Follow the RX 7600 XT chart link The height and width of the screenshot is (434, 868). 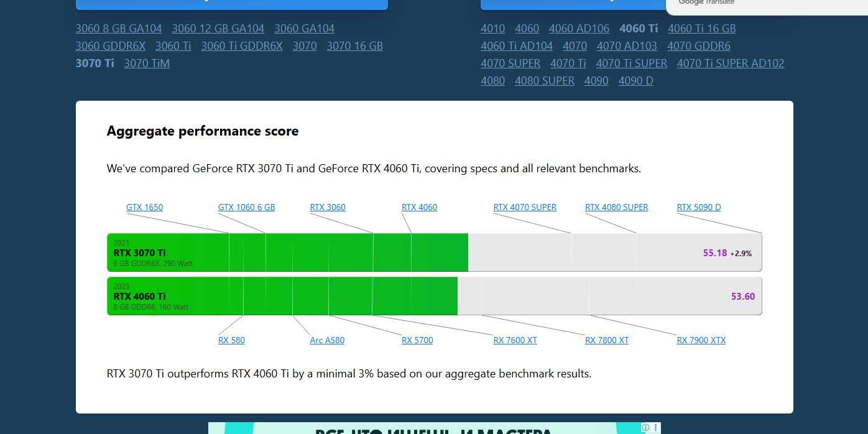515,340
